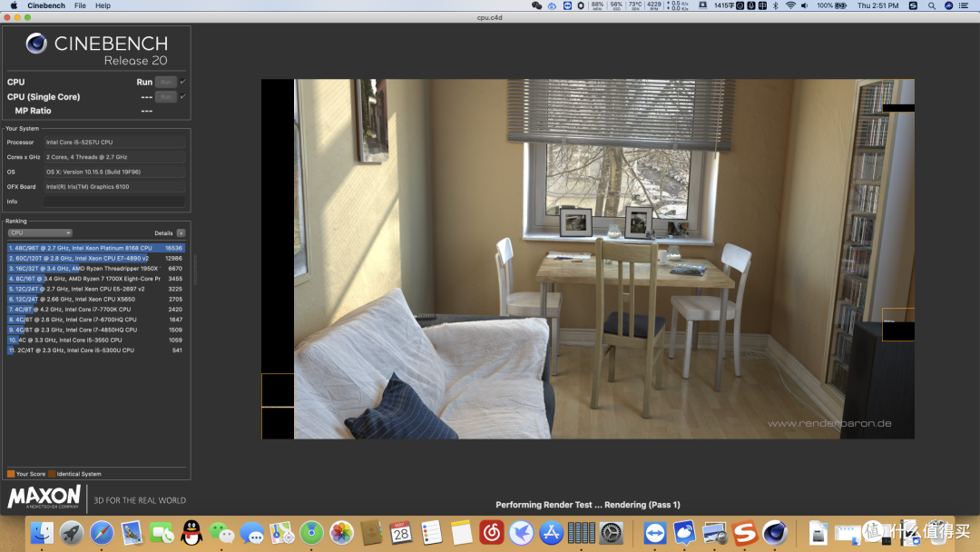The width and height of the screenshot is (980, 552).
Task: Click the rendered room preview image
Action: [587, 259]
